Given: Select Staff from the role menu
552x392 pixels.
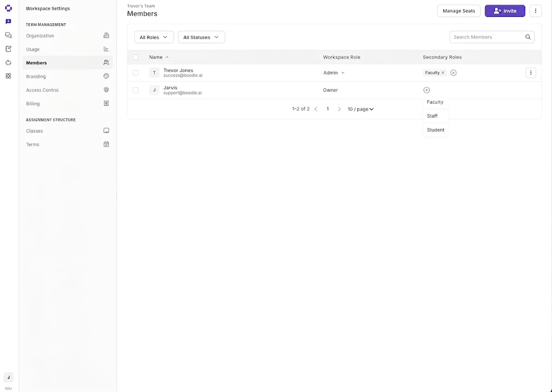Looking at the screenshot, I should (x=435, y=116).
